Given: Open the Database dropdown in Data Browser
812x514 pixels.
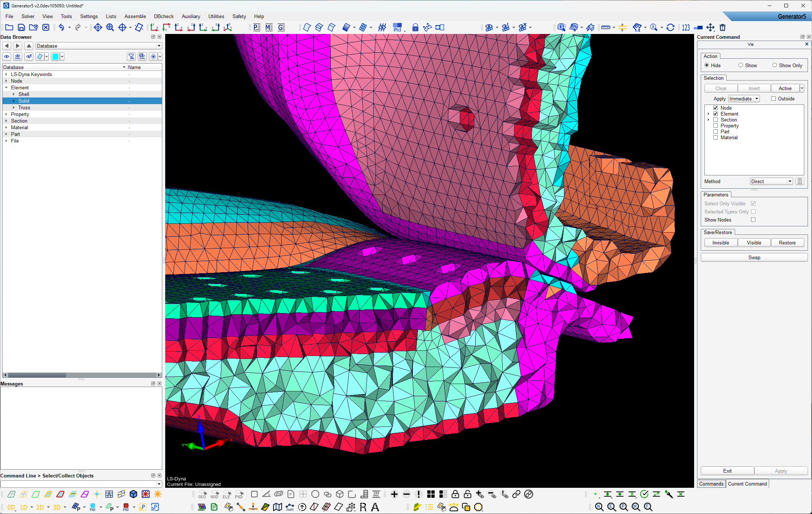Looking at the screenshot, I should point(159,46).
